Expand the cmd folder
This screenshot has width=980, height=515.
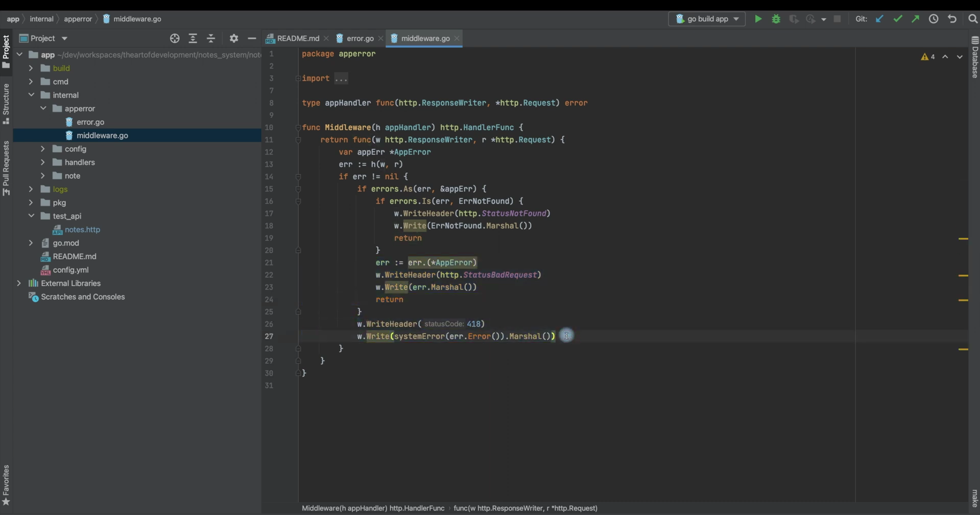31,82
